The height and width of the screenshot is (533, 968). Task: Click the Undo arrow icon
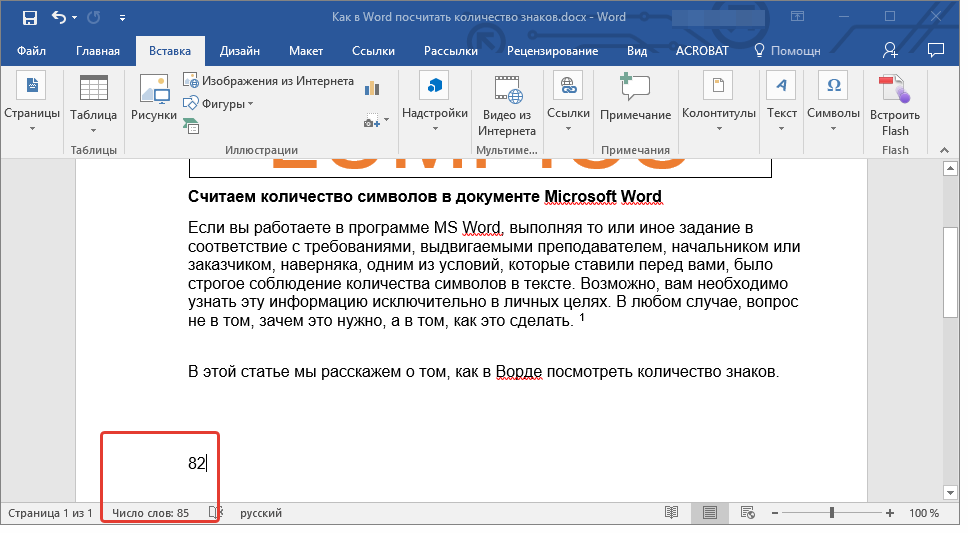(58, 18)
